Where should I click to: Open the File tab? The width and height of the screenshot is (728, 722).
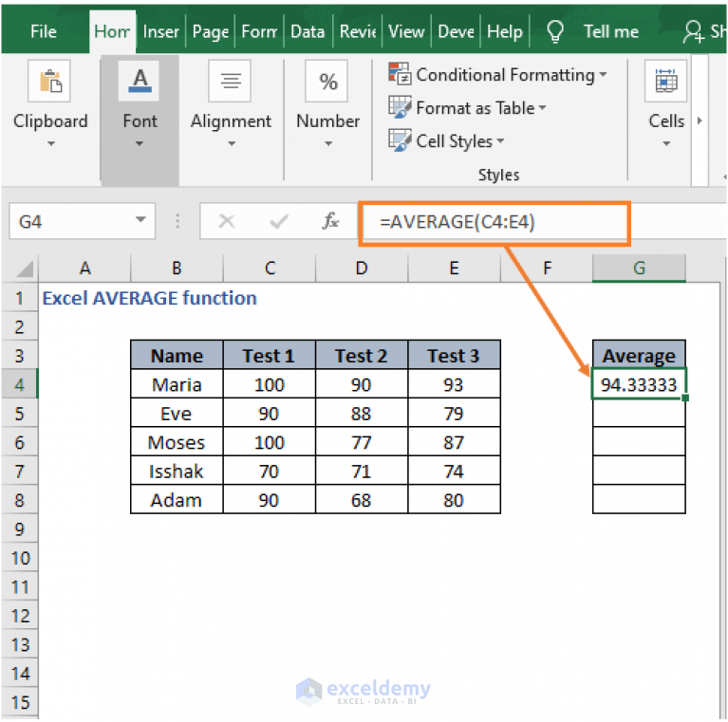[43, 31]
